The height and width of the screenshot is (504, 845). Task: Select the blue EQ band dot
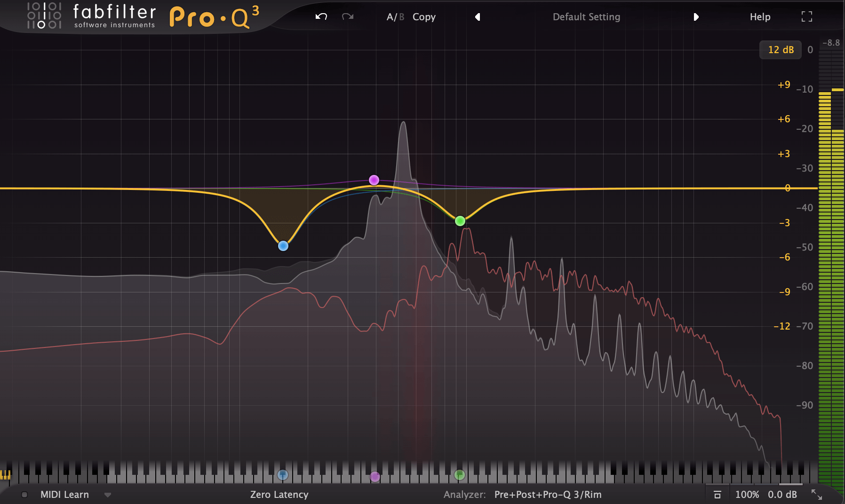click(x=283, y=245)
